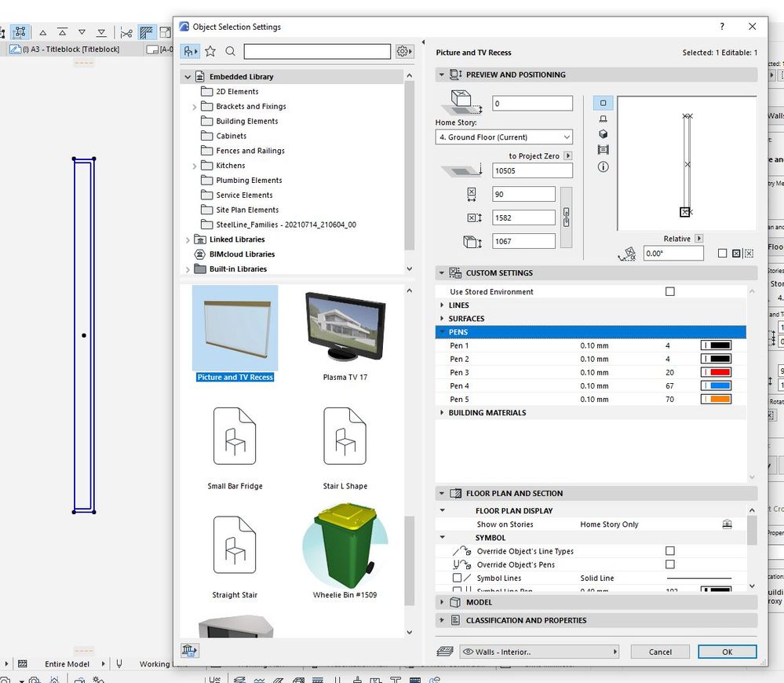Image resolution: width=784 pixels, height=683 pixels.
Task: Expand the Kitchens folder
Action: pyautogui.click(x=195, y=166)
